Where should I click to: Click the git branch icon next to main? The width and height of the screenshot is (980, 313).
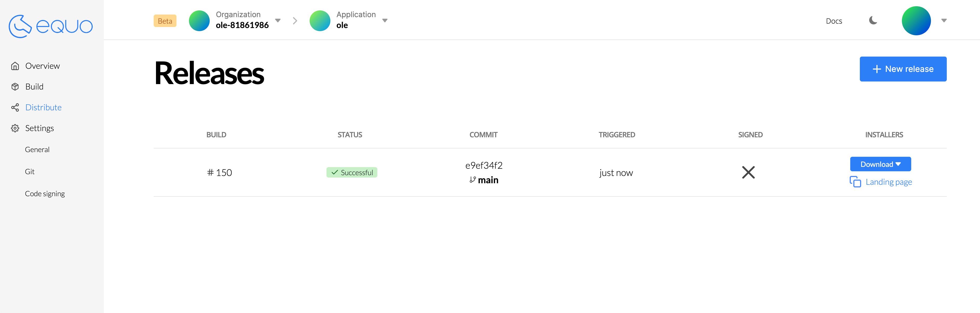(473, 180)
